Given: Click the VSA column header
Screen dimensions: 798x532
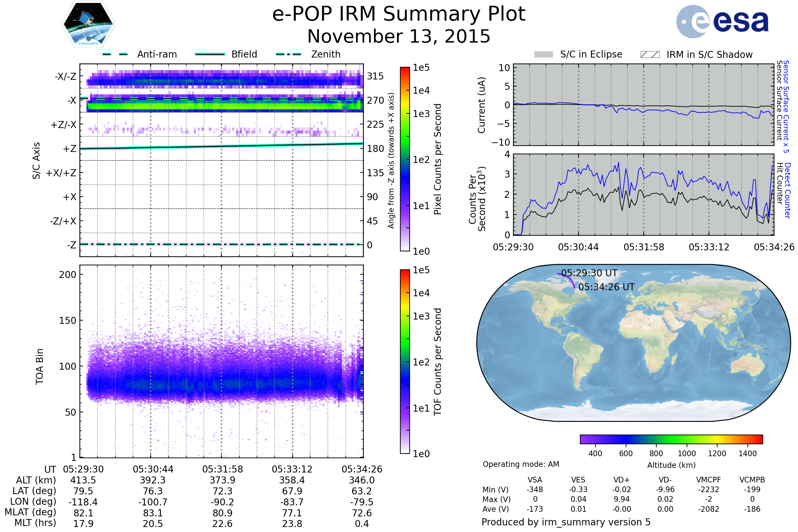Looking at the screenshot, I should click(x=535, y=480).
